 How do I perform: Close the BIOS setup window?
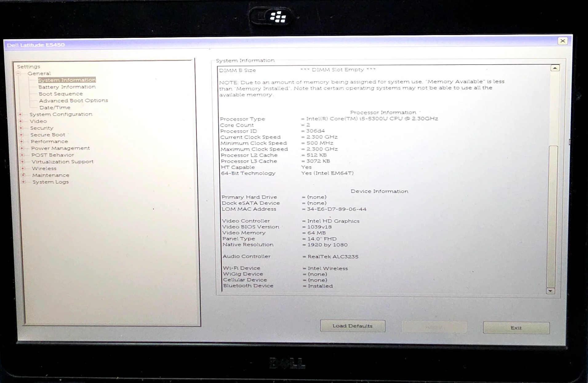click(x=563, y=41)
